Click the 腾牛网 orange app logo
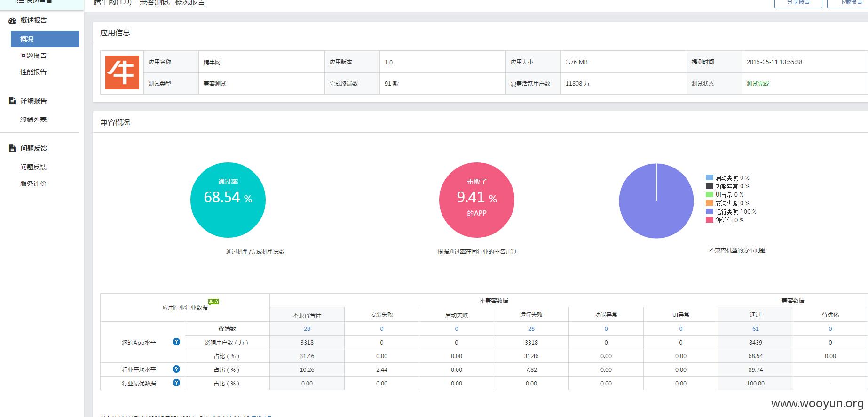Viewport: 868px width, 417px height. pyautogui.click(x=122, y=72)
